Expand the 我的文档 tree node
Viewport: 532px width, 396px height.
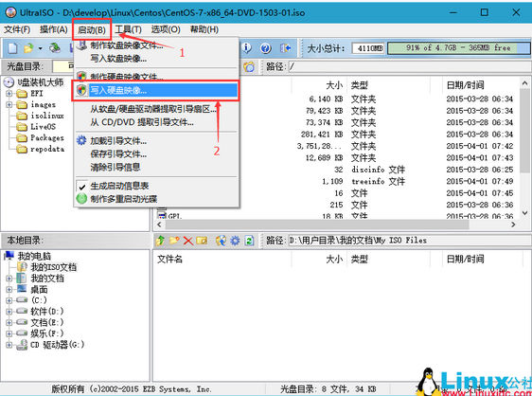[x=9, y=279]
